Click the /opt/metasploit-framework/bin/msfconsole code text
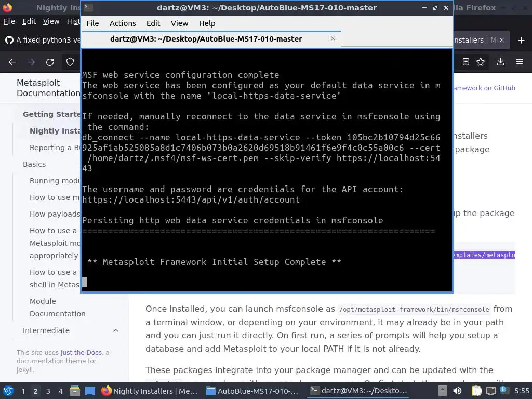 tap(414, 310)
